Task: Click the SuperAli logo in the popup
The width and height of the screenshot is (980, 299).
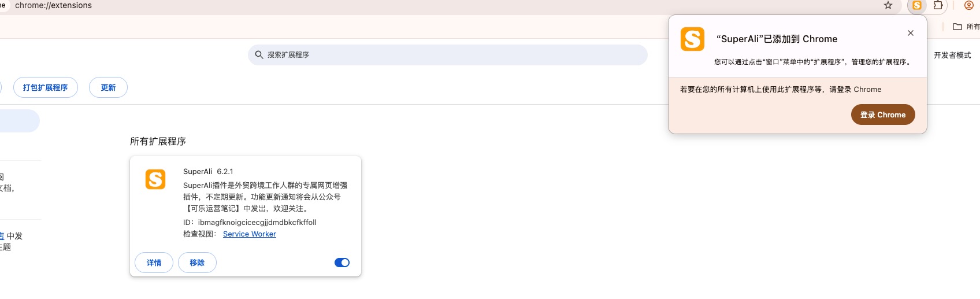Action: click(x=692, y=39)
